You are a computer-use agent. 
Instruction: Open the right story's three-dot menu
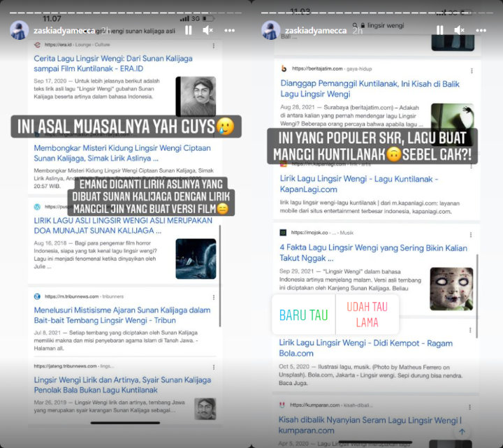click(x=481, y=31)
